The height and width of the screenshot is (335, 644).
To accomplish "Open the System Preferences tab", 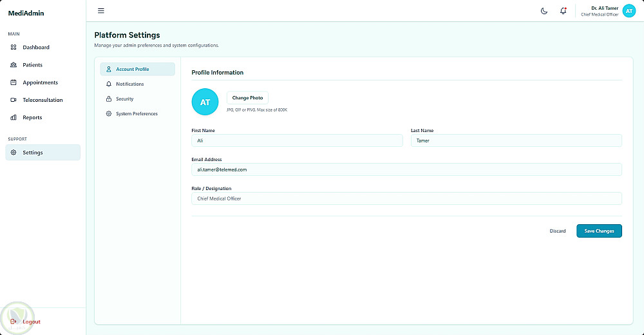I will pyautogui.click(x=138, y=113).
